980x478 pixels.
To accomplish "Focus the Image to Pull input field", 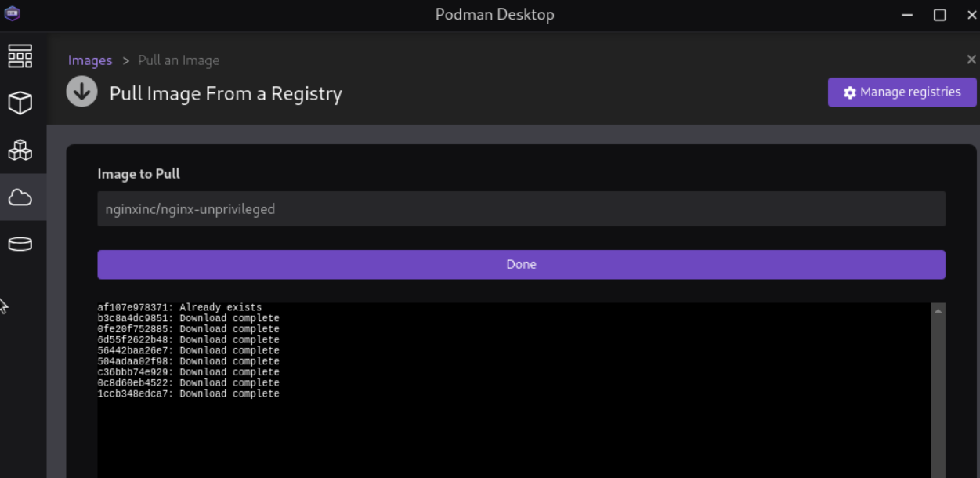I will coord(521,209).
